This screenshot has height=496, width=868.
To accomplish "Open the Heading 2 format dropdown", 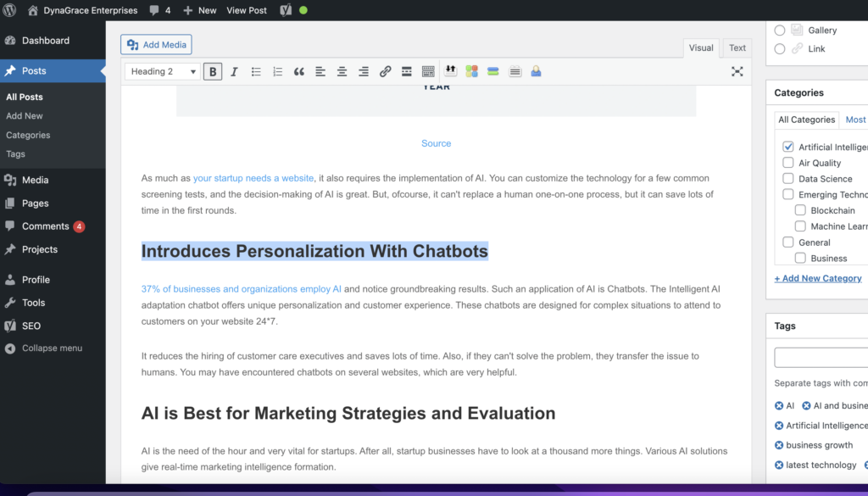I will [162, 72].
